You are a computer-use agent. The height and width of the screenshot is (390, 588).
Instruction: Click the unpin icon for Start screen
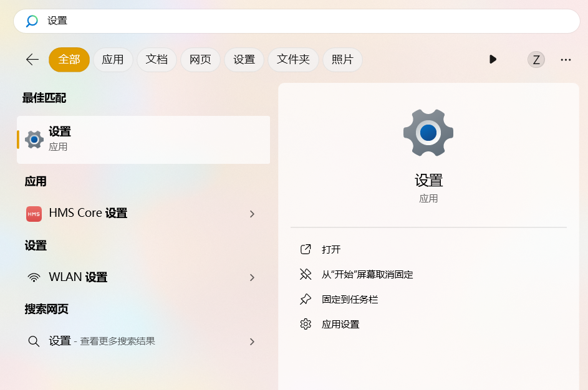pyautogui.click(x=306, y=274)
